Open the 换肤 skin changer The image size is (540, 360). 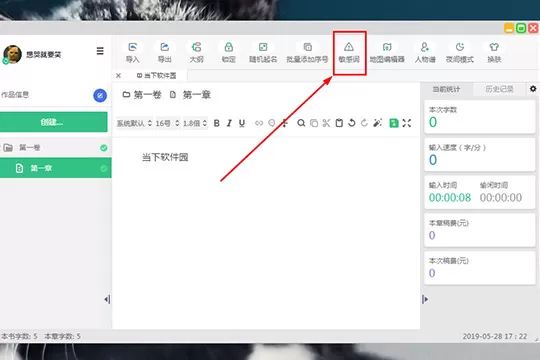click(x=494, y=53)
